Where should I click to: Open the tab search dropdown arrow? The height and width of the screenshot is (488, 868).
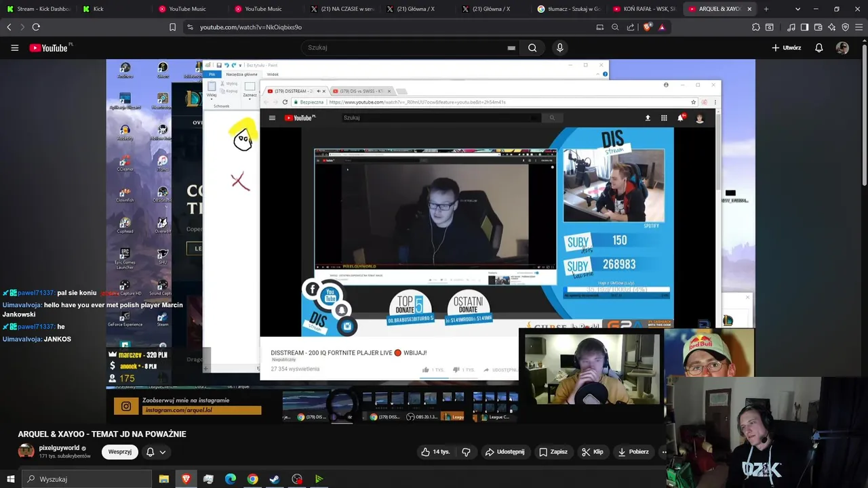pos(797,9)
